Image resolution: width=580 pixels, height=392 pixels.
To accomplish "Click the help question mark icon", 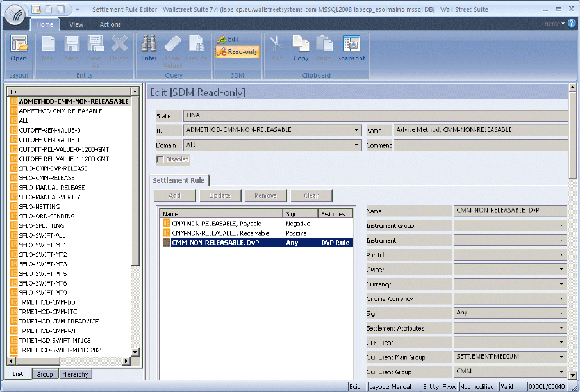I will tap(572, 24).
